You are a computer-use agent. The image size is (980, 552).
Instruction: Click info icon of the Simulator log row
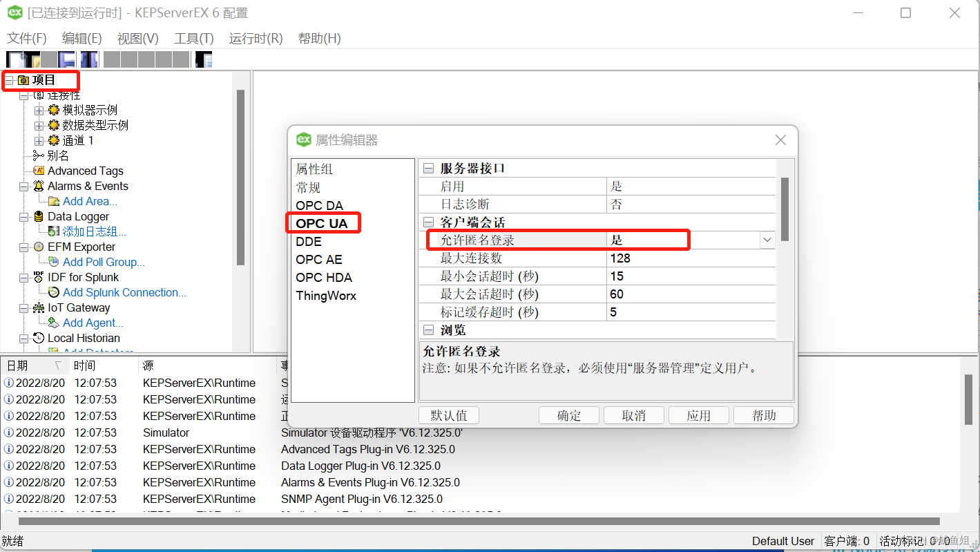(9, 433)
